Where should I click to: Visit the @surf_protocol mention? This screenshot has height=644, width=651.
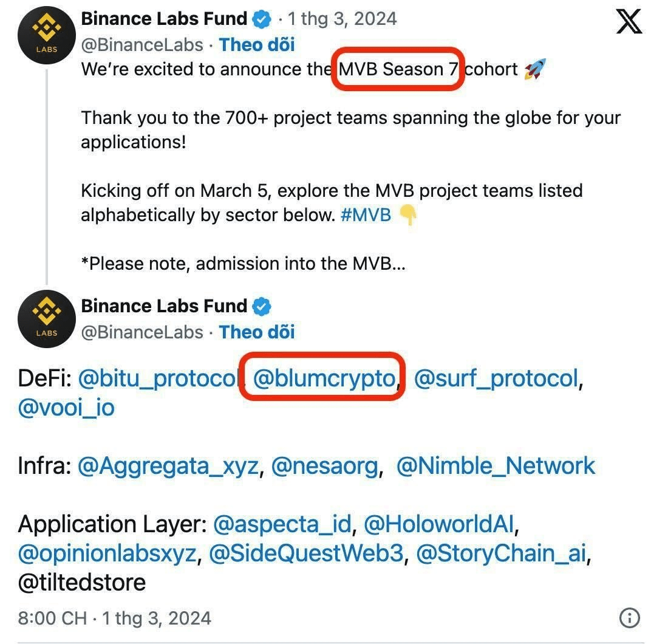495,379
